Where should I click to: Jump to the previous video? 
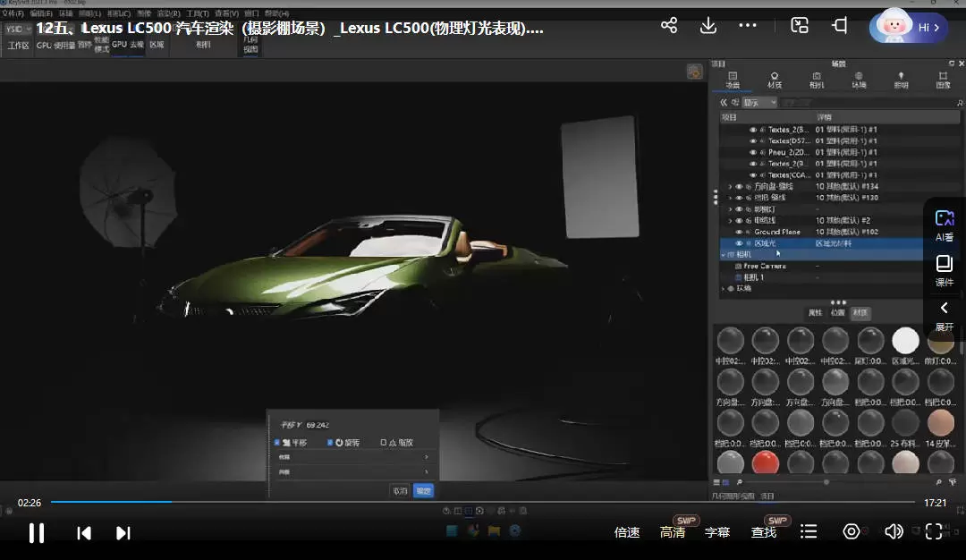click(84, 533)
